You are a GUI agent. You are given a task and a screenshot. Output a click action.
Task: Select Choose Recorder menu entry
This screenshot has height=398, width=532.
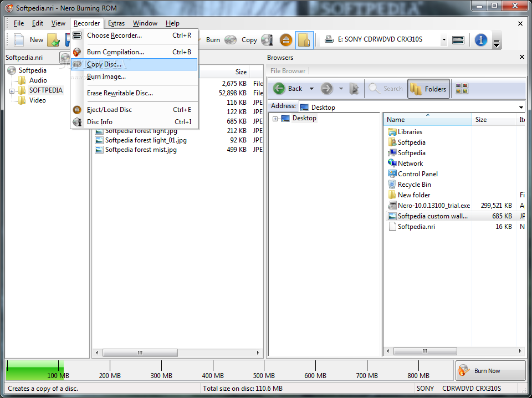click(x=134, y=35)
